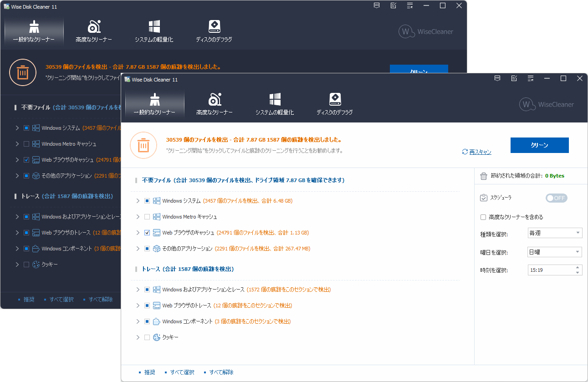Click 推奨 link in dark back window footer
Screen dimensions: 588x382
[x=29, y=300]
